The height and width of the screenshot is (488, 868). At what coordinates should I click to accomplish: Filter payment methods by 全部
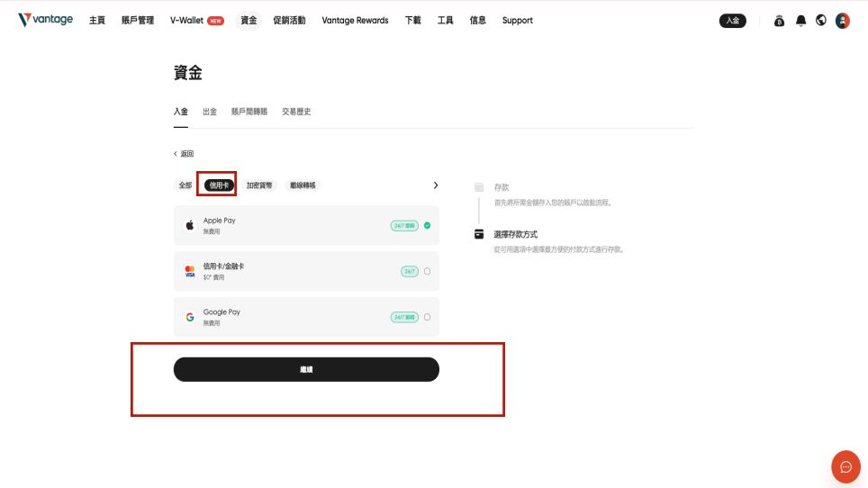click(185, 185)
